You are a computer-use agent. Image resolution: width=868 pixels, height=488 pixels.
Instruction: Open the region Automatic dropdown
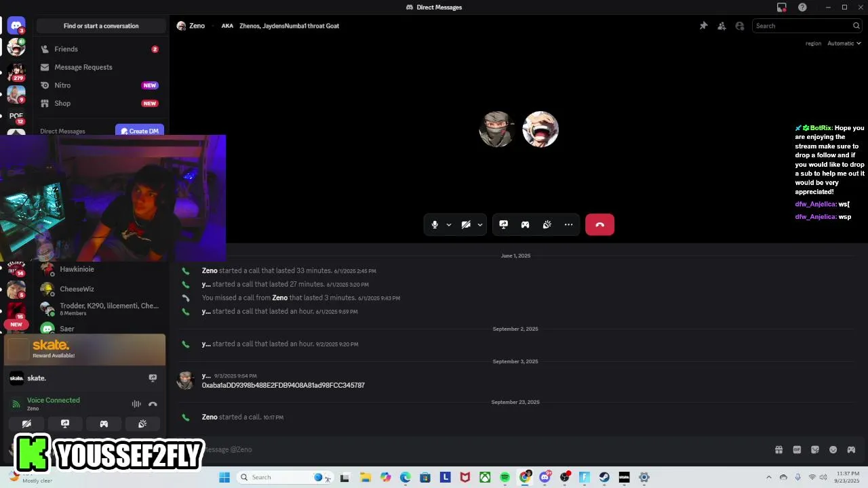844,43
